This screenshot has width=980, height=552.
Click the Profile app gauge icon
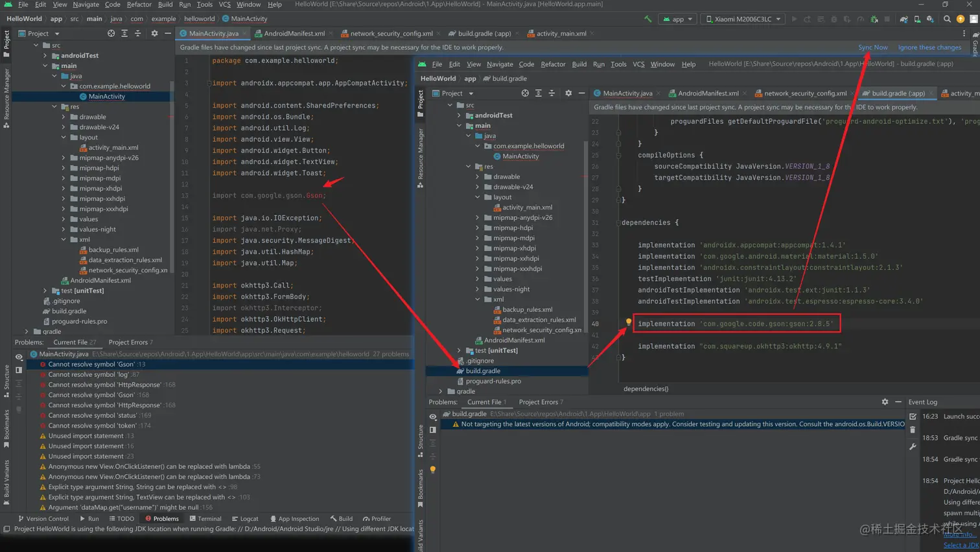[x=861, y=19]
